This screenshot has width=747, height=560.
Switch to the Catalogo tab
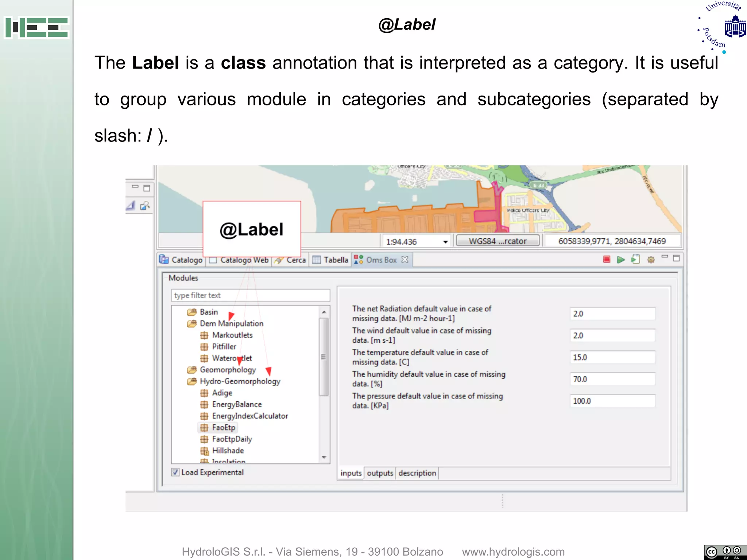(x=181, y=260)
